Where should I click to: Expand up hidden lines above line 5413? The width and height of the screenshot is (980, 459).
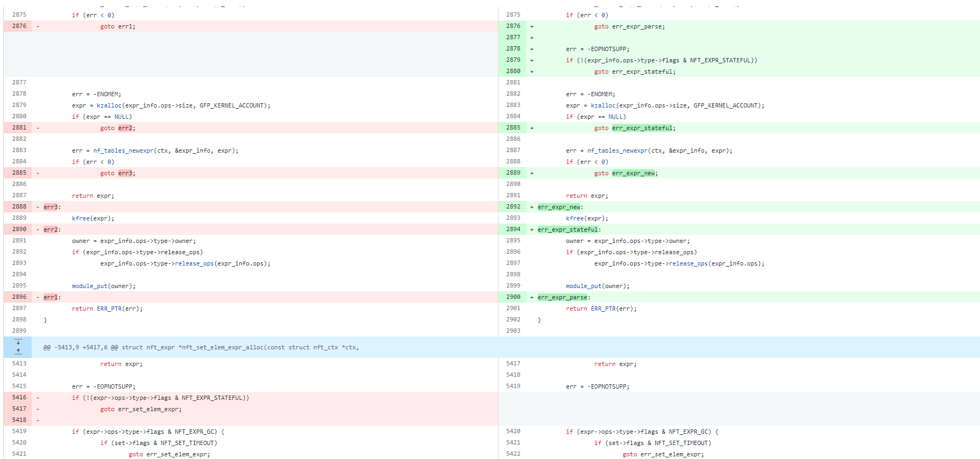pos(18,352)
